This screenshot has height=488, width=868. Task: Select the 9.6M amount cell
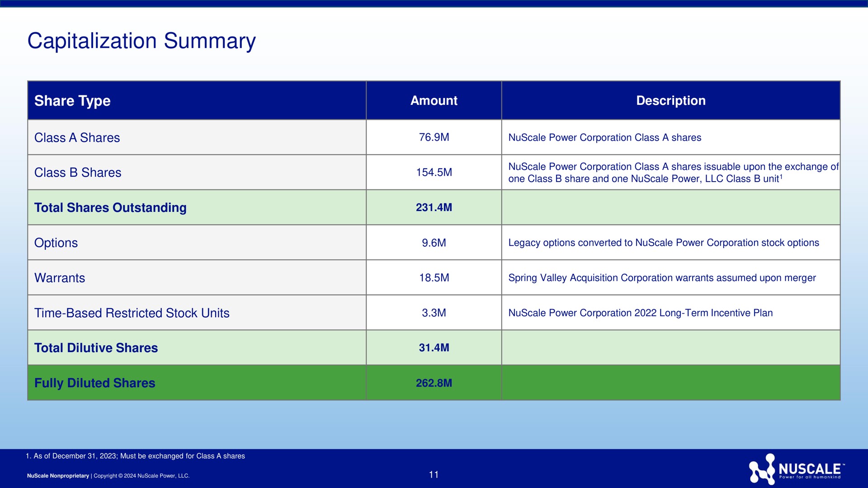[434, 243]
